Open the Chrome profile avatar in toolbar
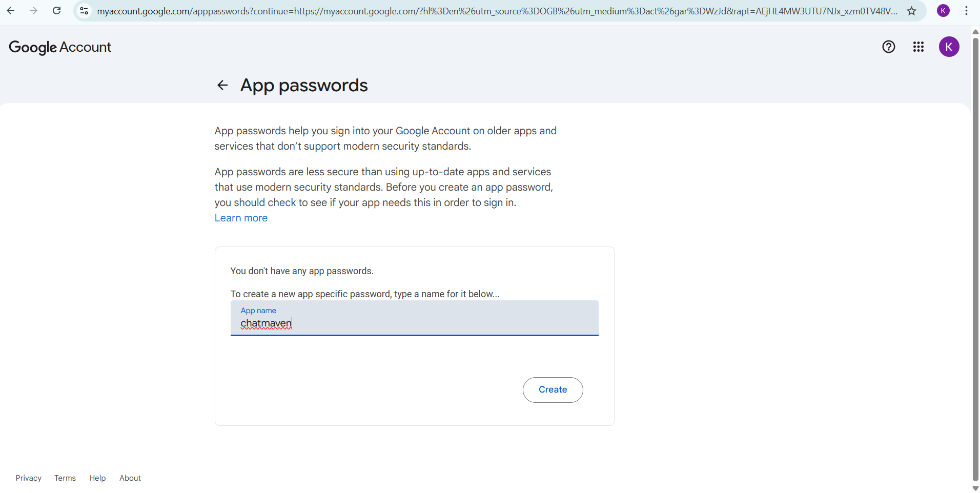The image size is (980, 493). 943,11
